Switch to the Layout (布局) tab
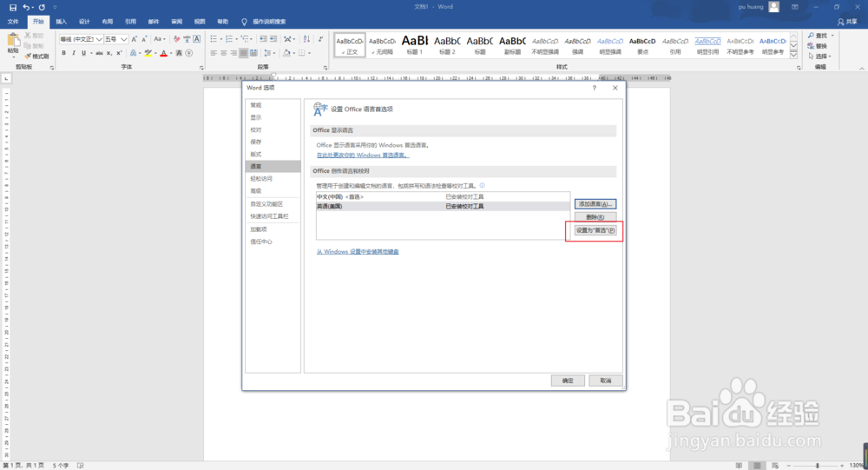This screenshot has width=868, height=470. point(108,22)
